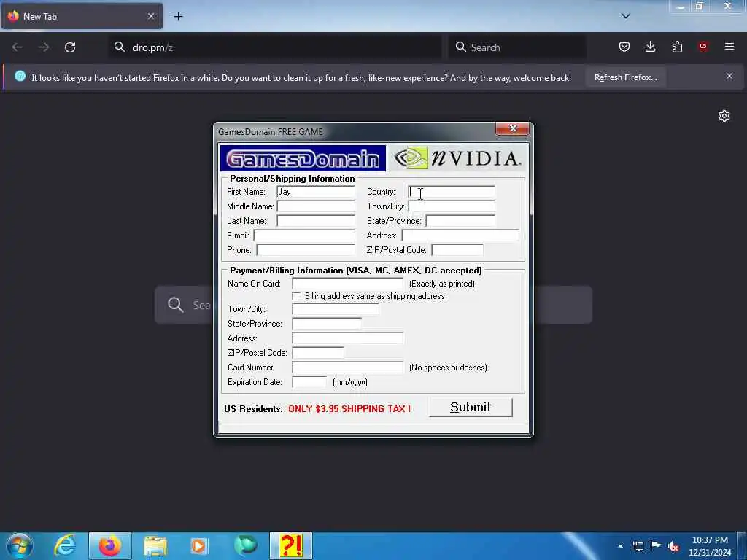Click the muted volume tray icon
Viewport: 747px width, 560px height.
pyautogui.click(x=673, y=547)
